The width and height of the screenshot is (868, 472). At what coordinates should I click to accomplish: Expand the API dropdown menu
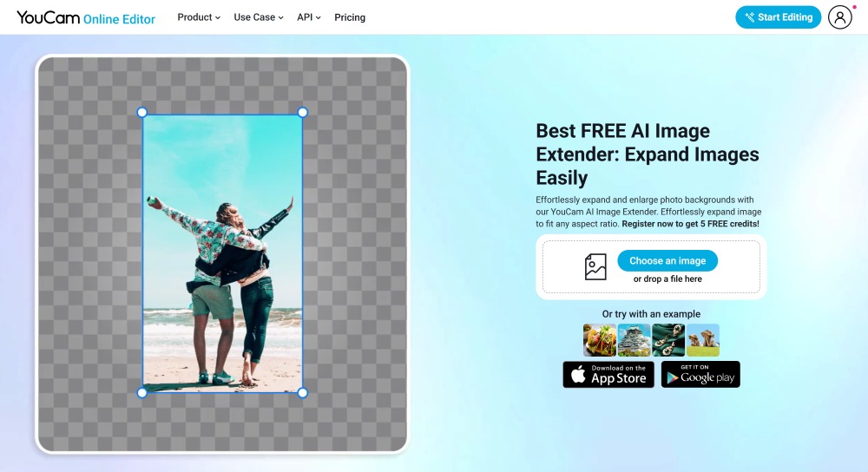tap(309, 17)
